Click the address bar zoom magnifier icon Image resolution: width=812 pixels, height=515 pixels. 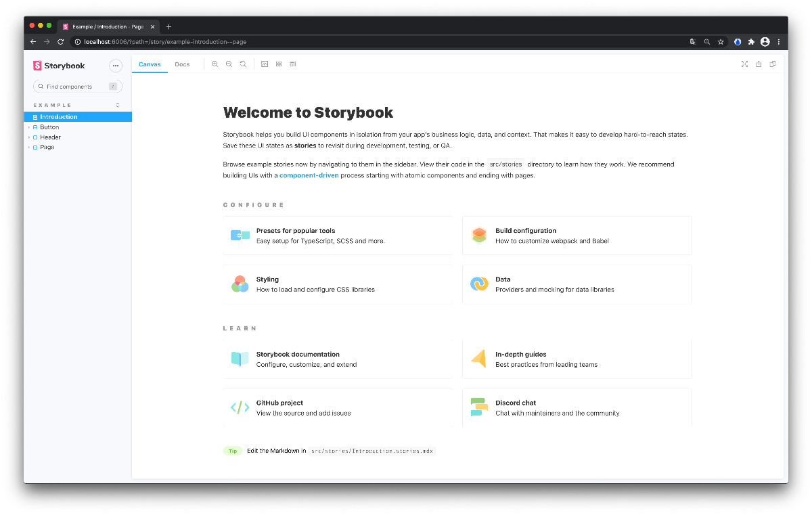(707, 42)
